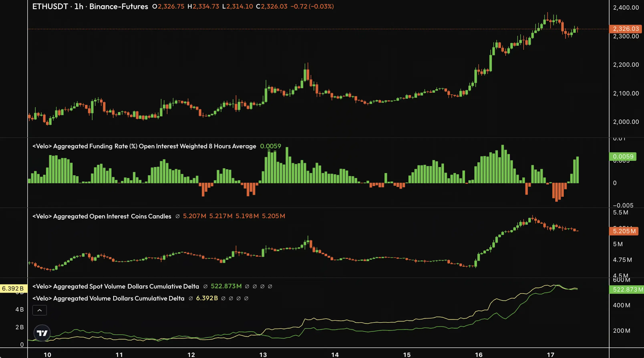Click the 5.205M open interest price tag
644x358 pixels.
pos(624,231)
